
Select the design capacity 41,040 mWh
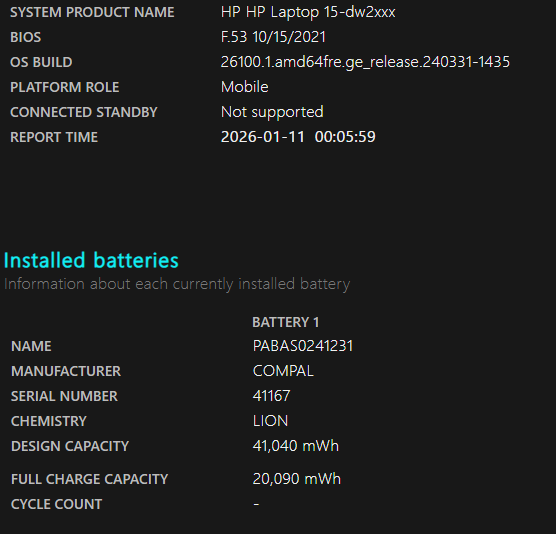pyautogui.click(x=295, y=446)
